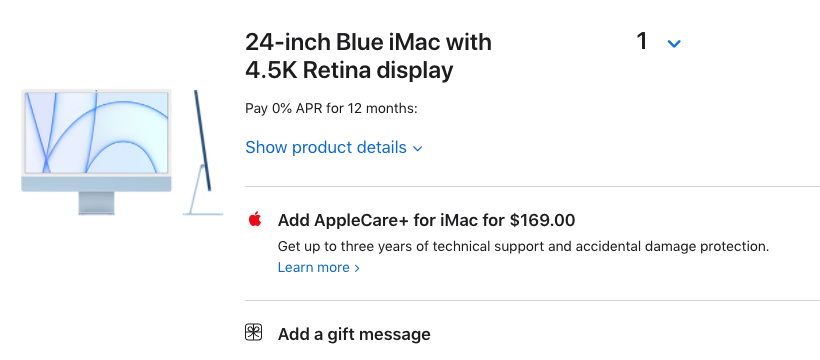The height and width of the screenshot is (360, 820).
Task: Click chevron beside Show product details
Action: tap(417, 149)
